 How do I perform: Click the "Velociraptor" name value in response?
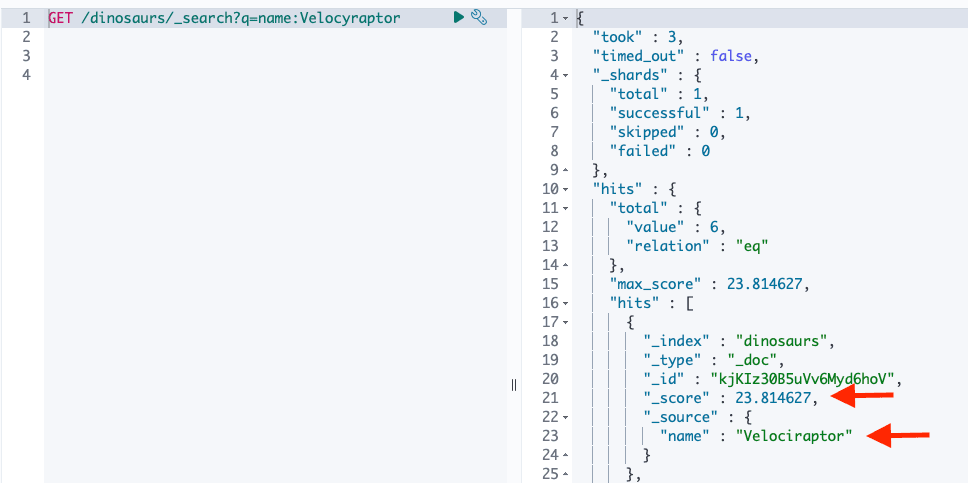794,436
